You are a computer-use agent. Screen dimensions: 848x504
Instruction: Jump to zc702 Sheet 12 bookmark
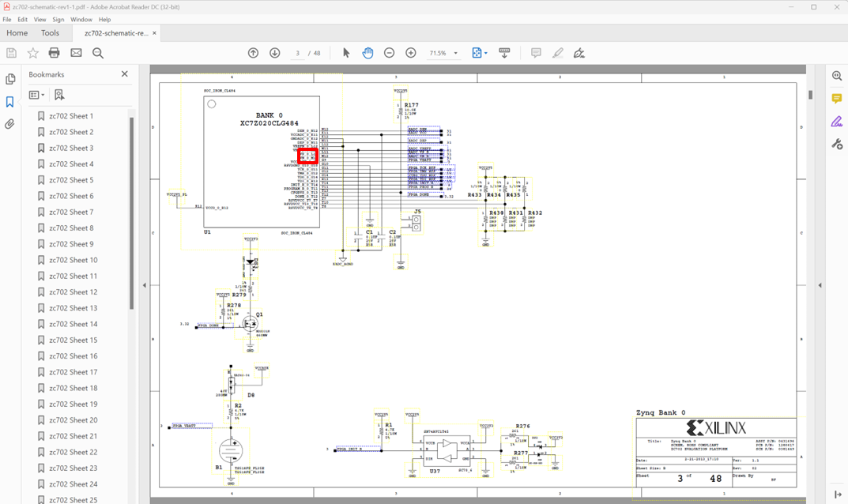[73, 292]
